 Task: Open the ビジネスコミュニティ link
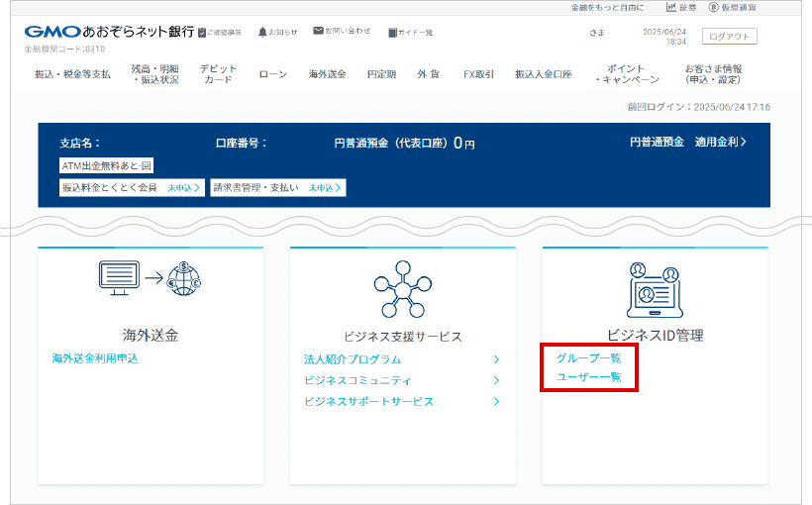coord(357,380)
